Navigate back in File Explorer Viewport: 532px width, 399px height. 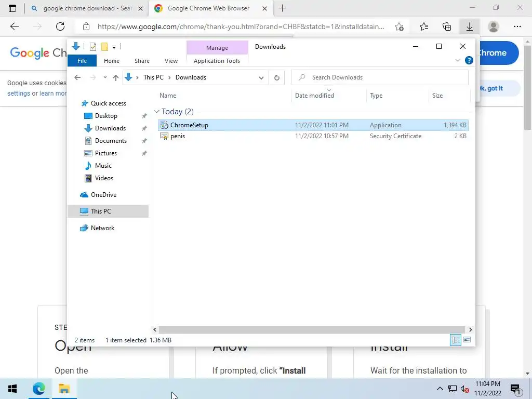[77, 77]
